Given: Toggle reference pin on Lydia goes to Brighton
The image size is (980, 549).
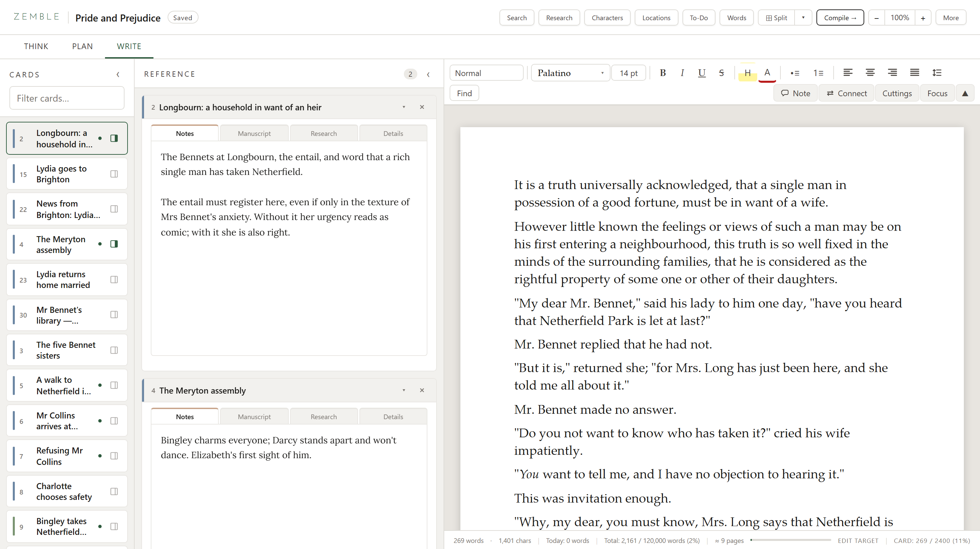Looking at the screenshot, I should [114, 174].
